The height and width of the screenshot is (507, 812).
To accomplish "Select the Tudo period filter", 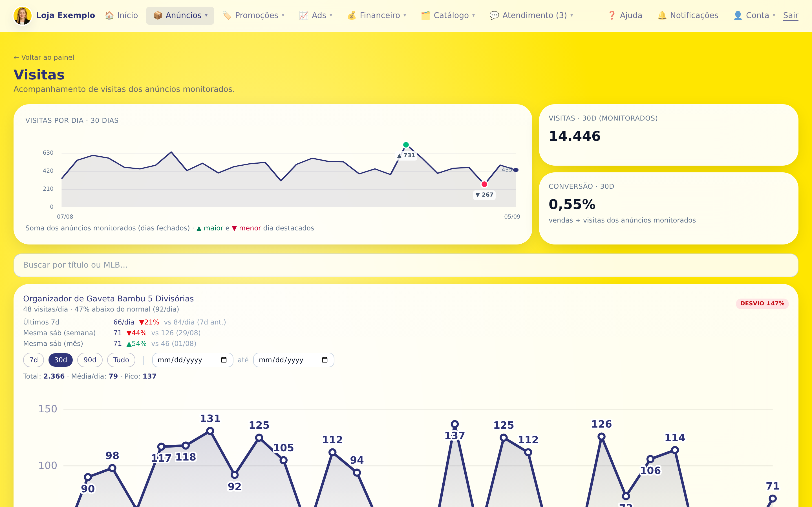I will point(121,360).
